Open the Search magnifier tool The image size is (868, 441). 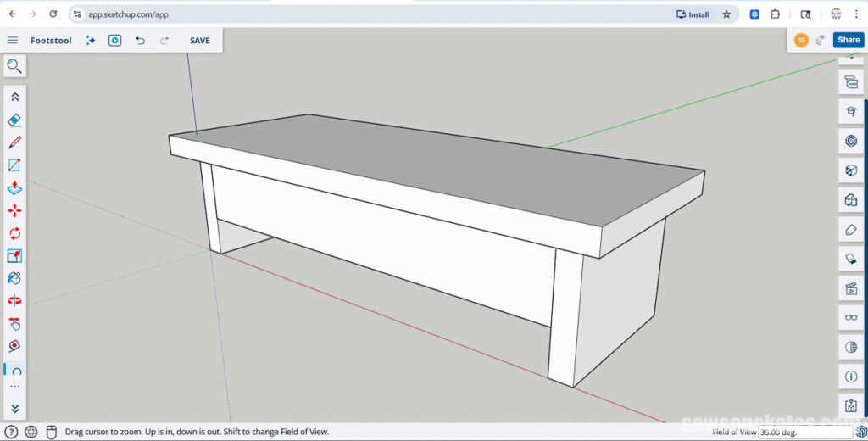(x=14, y=66)
